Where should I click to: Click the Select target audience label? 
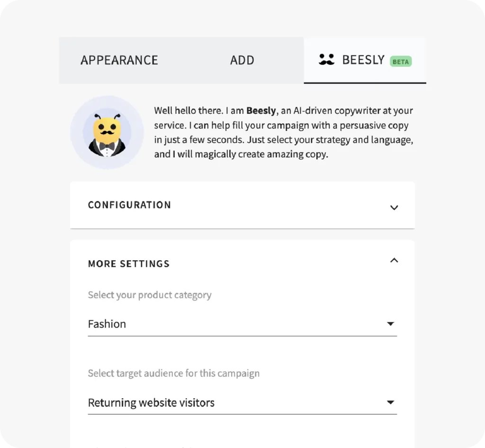point(173,374)
